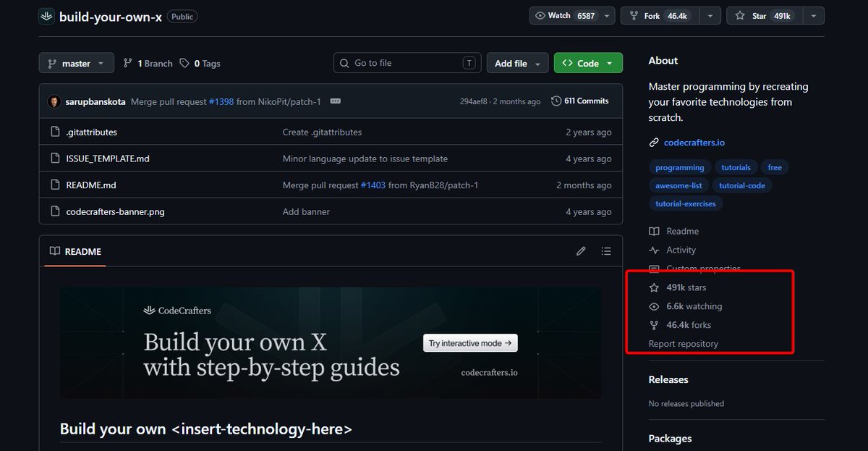
Task: Open the README outline list icon
Action: point(606,251)
